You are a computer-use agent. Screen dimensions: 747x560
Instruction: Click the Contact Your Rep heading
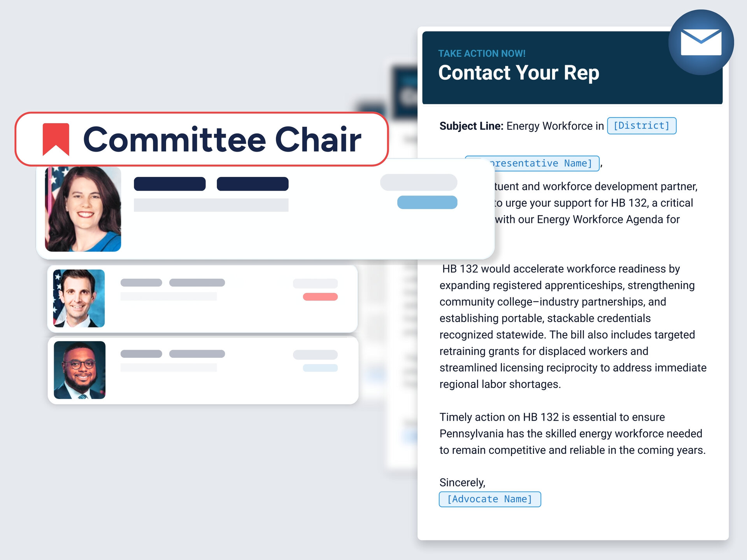pyautogui.click(x=518, y=73)
